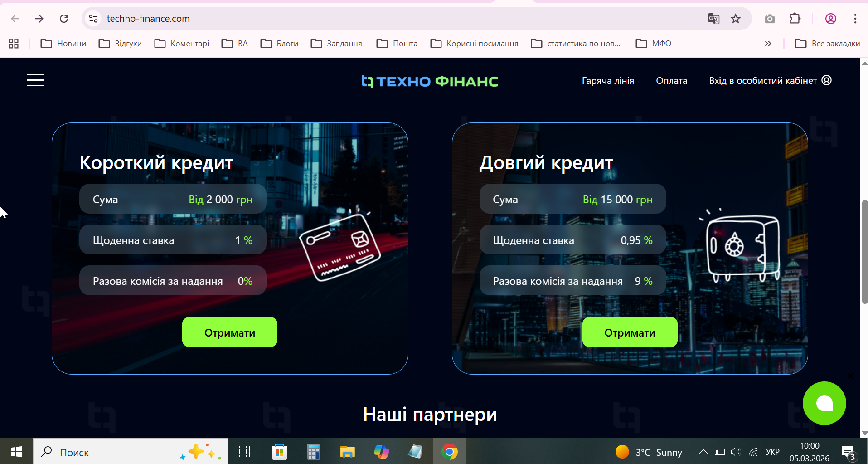Show hidden bookmarks with the chevron
868x464 pixels.
(x=768, y=44)
